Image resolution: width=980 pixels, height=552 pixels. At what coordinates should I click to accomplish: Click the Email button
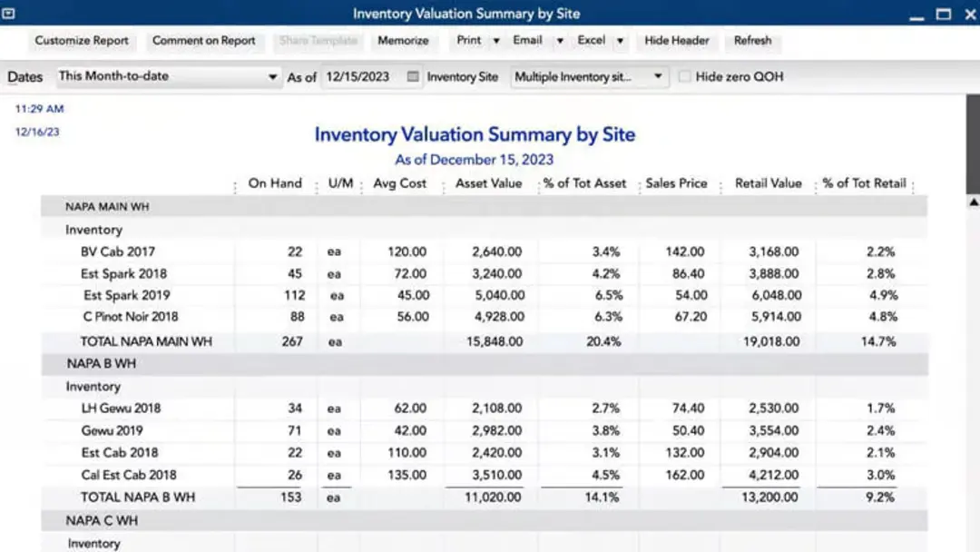pos(527,41)
